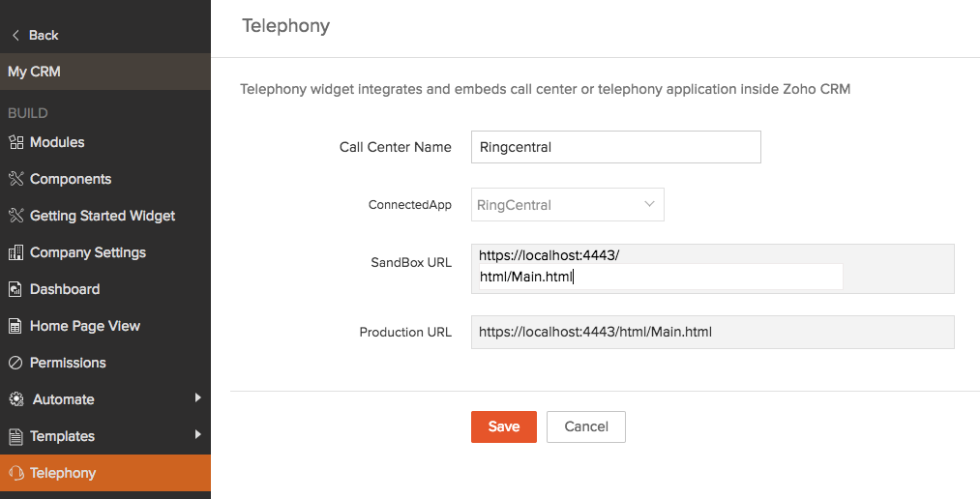Image resolution: width=980 pixels, height=499 pixels.
Task: Focus the Call Center Name field
Action: click(x=615, y=147)
